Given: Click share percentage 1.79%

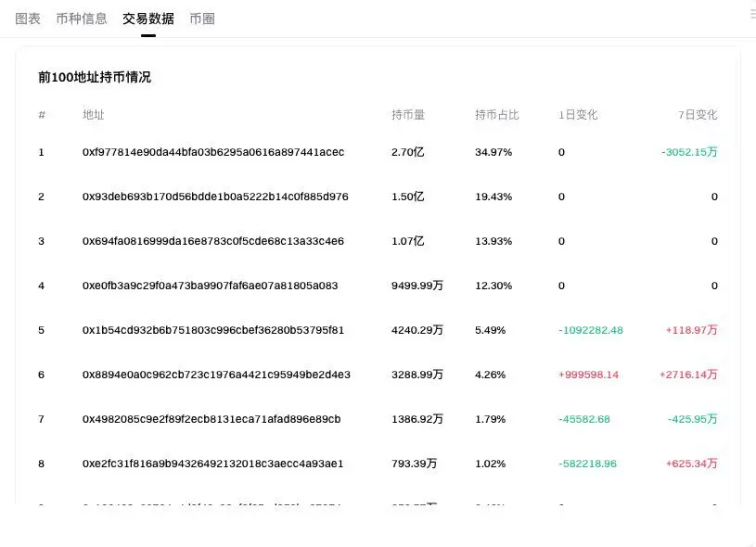Looking at the screenshot, I should [491, 419].
